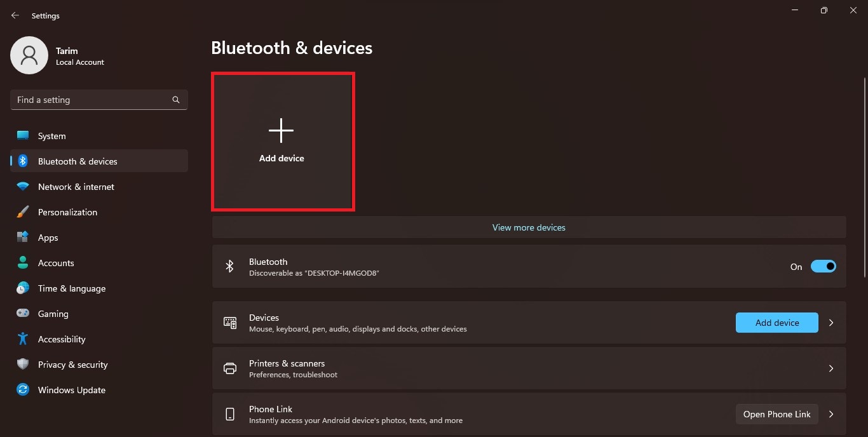The image size is (868, 437).
Task: Expand the Phone Link row chevron
Action: 831,413
